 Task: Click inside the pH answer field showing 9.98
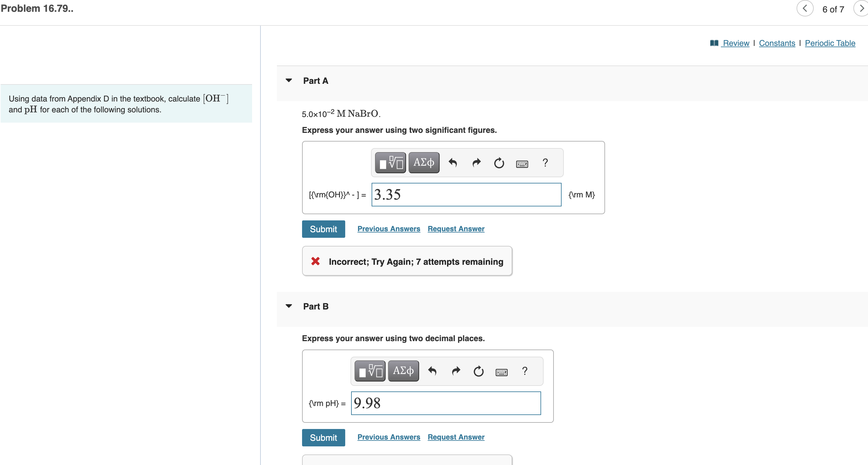pos(445,403)
